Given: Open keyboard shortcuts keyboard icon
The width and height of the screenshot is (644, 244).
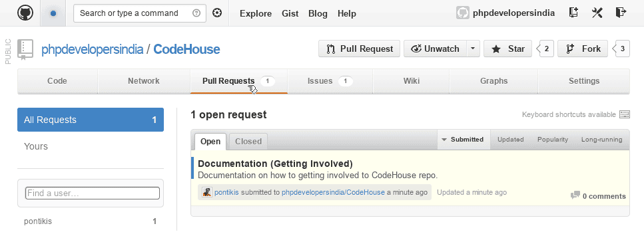Looking at the screenshot, I should point(625,114).
